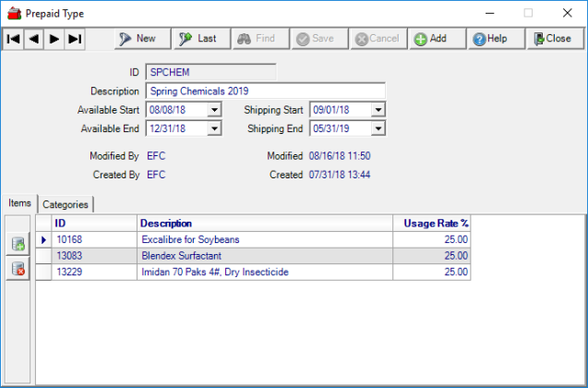Viewport: 588px width, 388px height.
Task: Go to the next record
Action: (x=54, y=39)
